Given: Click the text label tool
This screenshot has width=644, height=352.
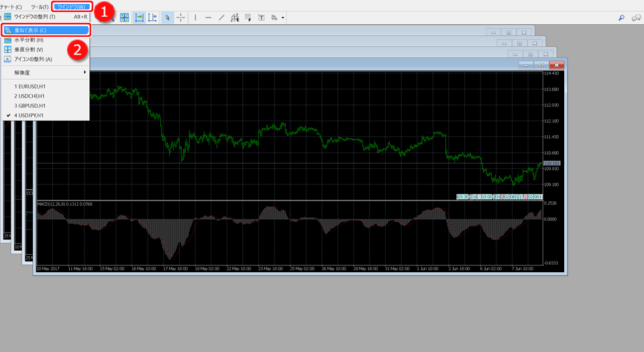Looking at the screenshot, I should [x=261, y=17].
